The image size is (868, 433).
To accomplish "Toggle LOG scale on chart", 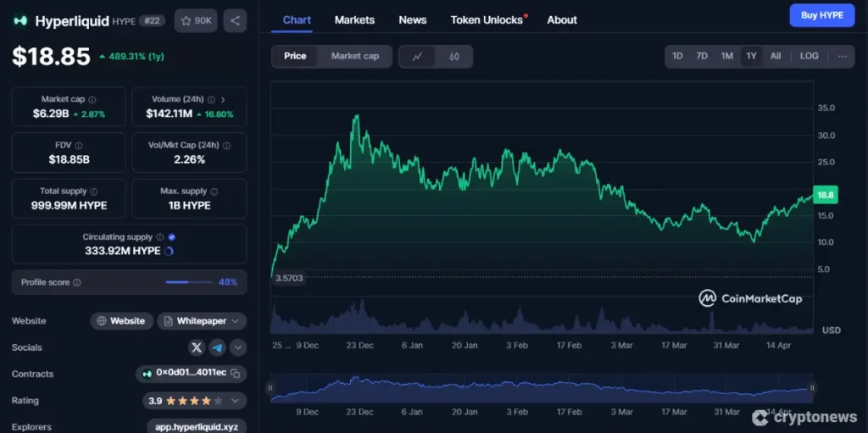I will 809,56.
